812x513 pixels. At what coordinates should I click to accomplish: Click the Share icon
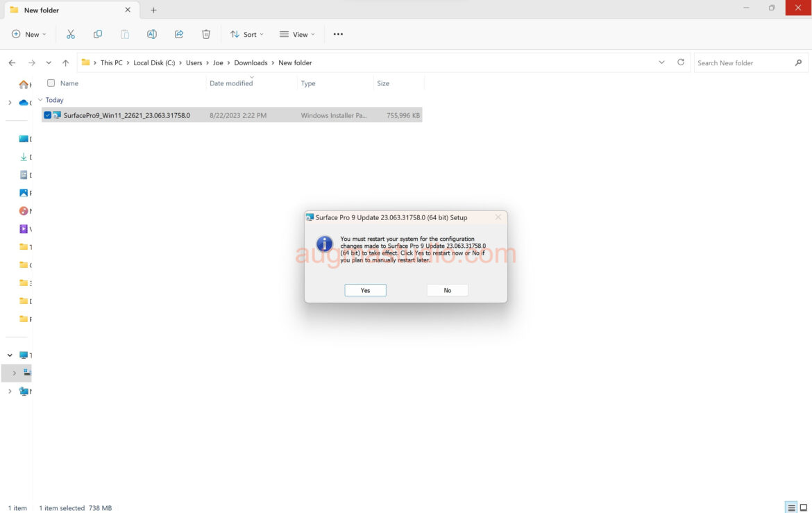coord(178,34)
